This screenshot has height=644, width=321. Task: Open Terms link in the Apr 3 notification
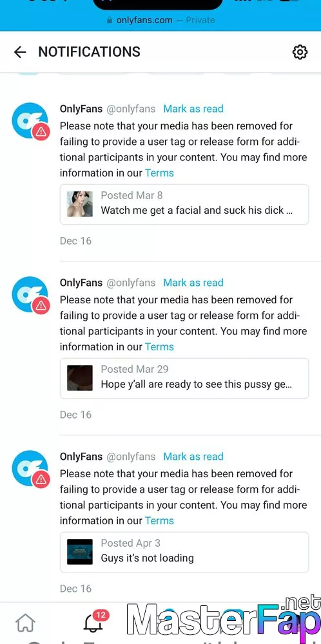[x=159, y=520]
